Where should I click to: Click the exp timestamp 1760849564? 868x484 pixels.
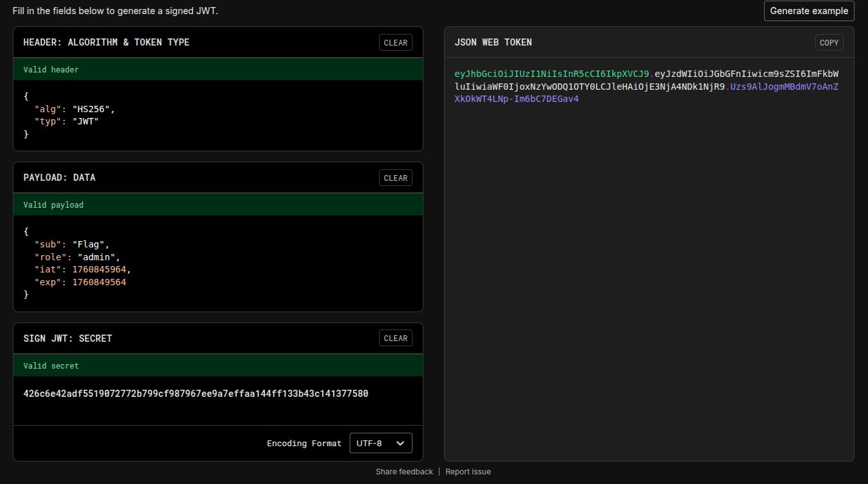pos(99,283)
